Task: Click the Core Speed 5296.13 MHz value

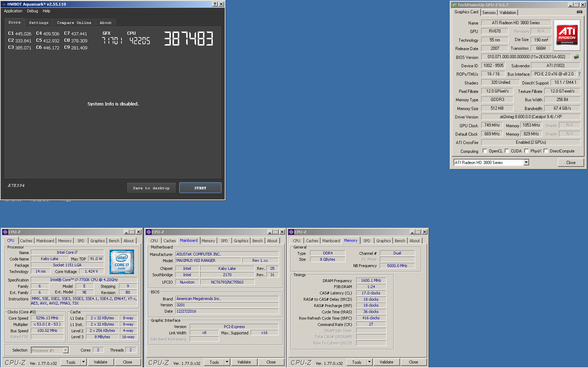Action: (x=47, y=318)
